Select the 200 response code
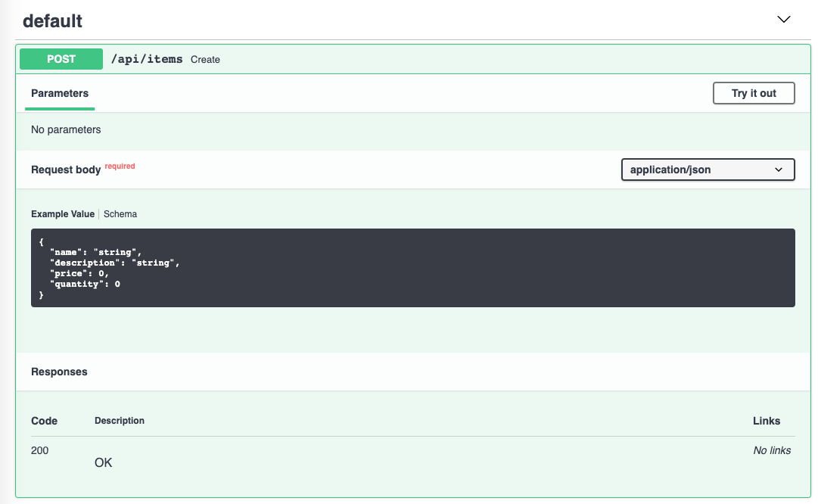818x504 pixels. click(x=39, y=450)
